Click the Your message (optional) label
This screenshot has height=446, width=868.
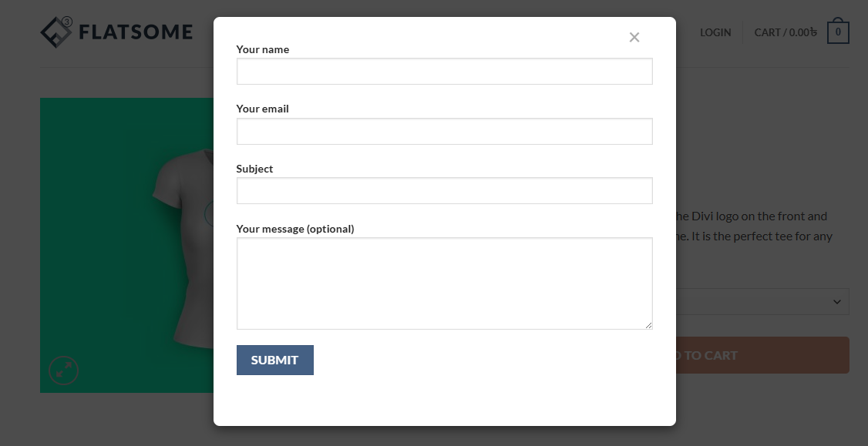coord(295,229)
